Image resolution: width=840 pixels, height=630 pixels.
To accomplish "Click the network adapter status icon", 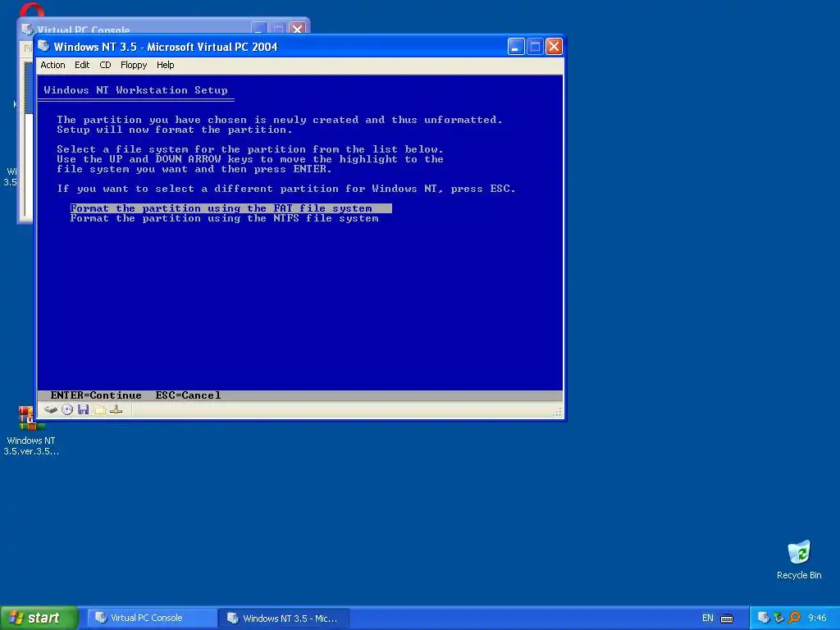I will pyautogui.click(x=116, y=410).
